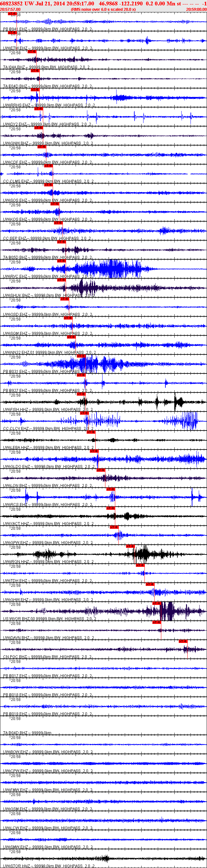Click the UW KOS EHZ station label
The image size is (207, 868).
click(x=15, y=219)
